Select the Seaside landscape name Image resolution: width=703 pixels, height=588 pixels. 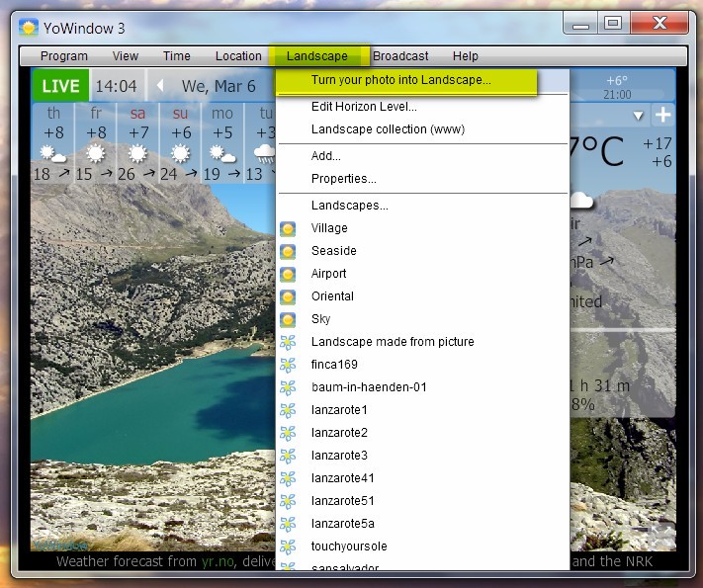333,251
